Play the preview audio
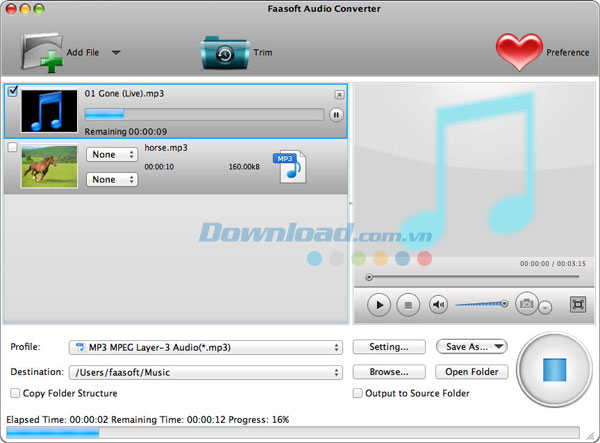The image size is (600, 443). (379, 305)
